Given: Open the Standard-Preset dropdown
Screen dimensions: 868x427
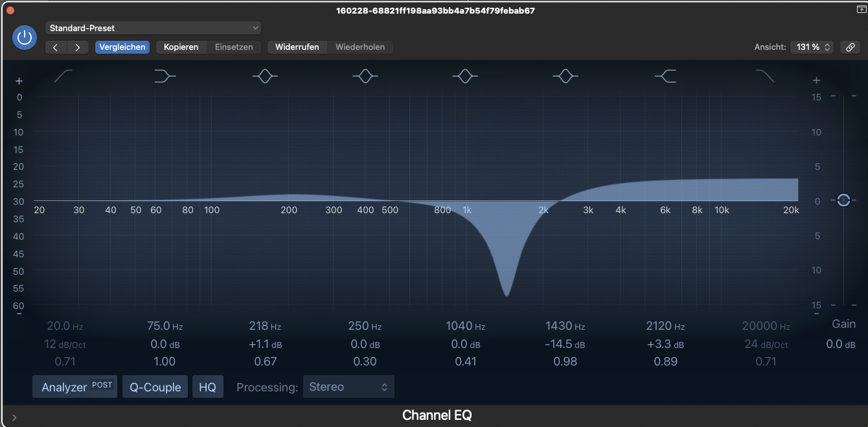Looking at the screenshot, I should (x=153, y=28).
